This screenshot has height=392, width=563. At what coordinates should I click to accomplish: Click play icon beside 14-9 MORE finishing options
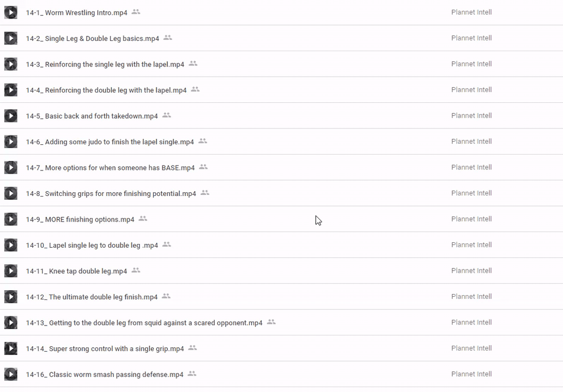(11, 219)
